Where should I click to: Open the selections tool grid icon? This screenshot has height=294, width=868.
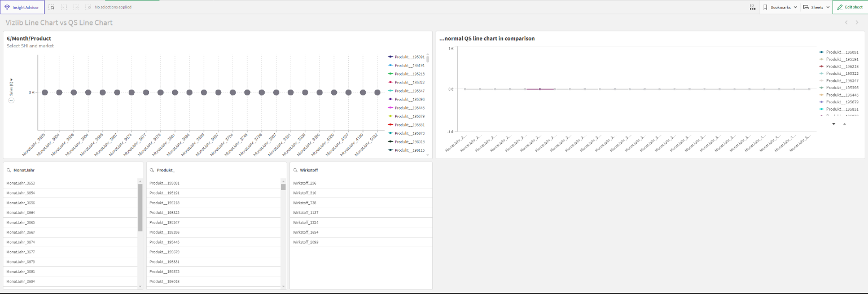[752, 7]
